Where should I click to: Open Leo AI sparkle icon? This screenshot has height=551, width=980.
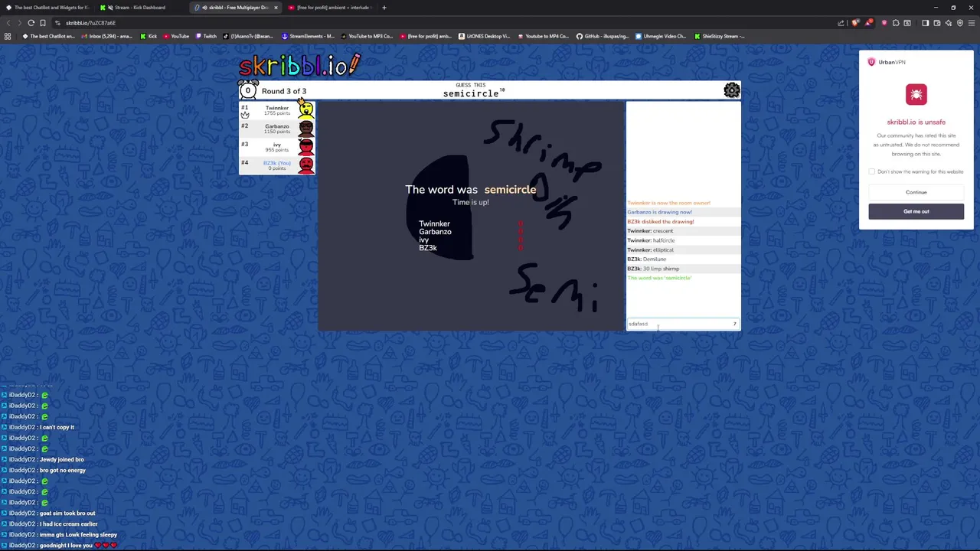click(948, 23)
